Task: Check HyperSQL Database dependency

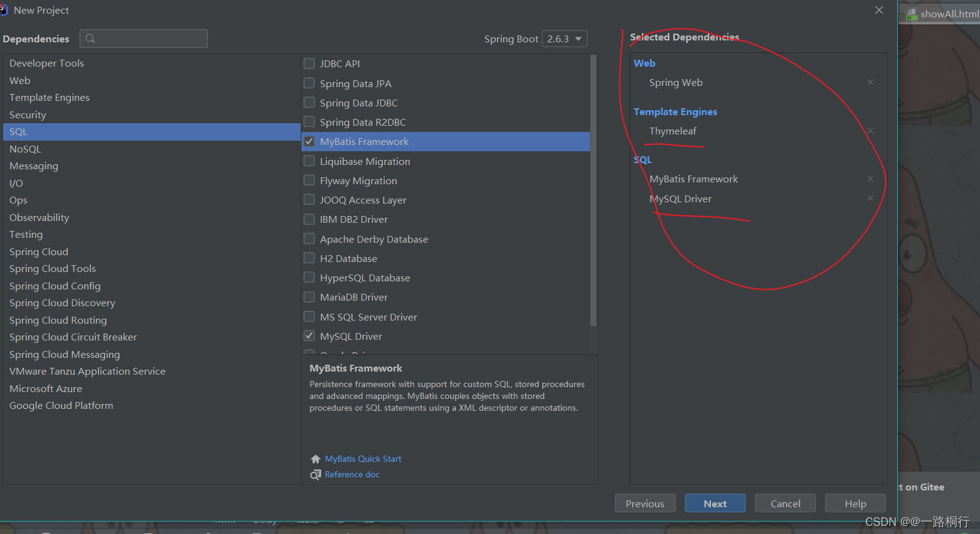Action: (309, 277)
